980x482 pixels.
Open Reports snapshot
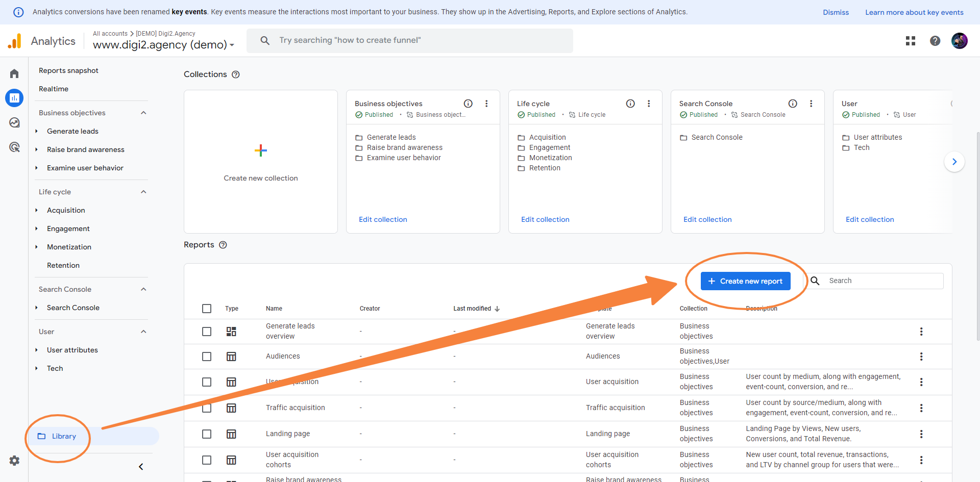pos(68,70)
